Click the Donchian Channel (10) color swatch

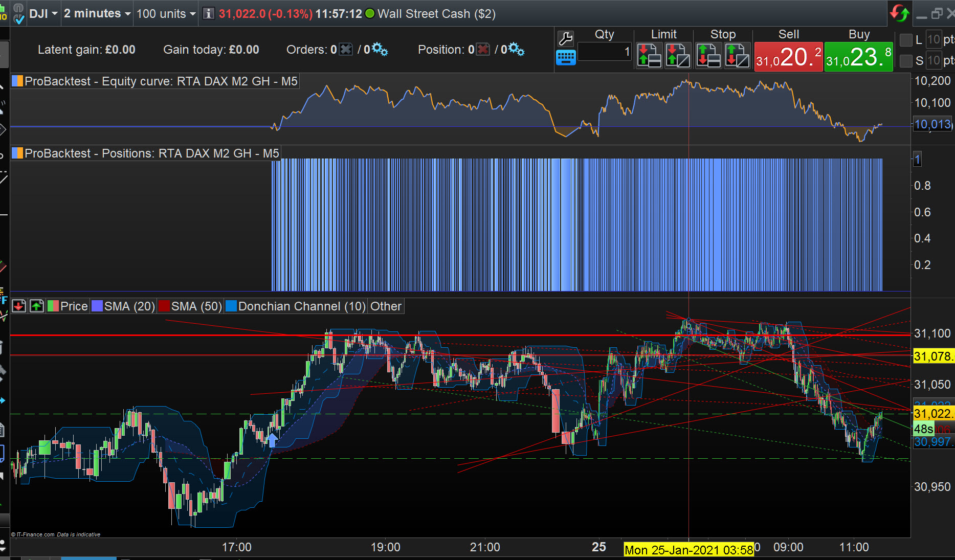[231, 306]
